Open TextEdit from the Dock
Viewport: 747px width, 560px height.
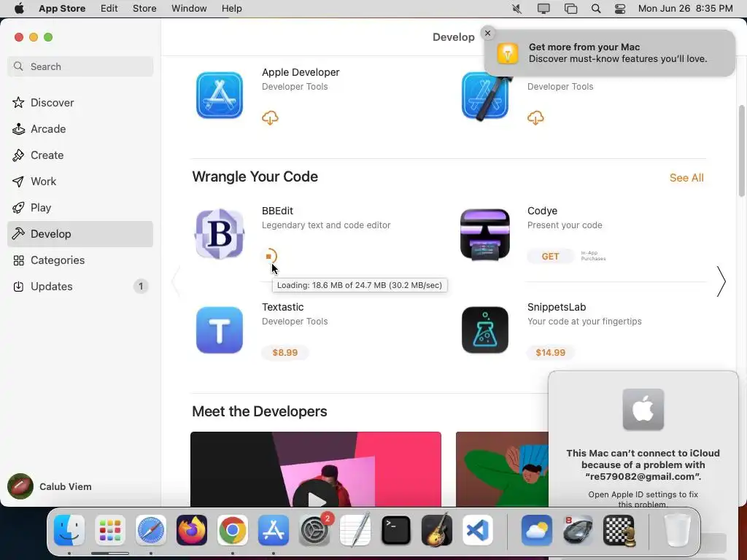click(355, 529)
